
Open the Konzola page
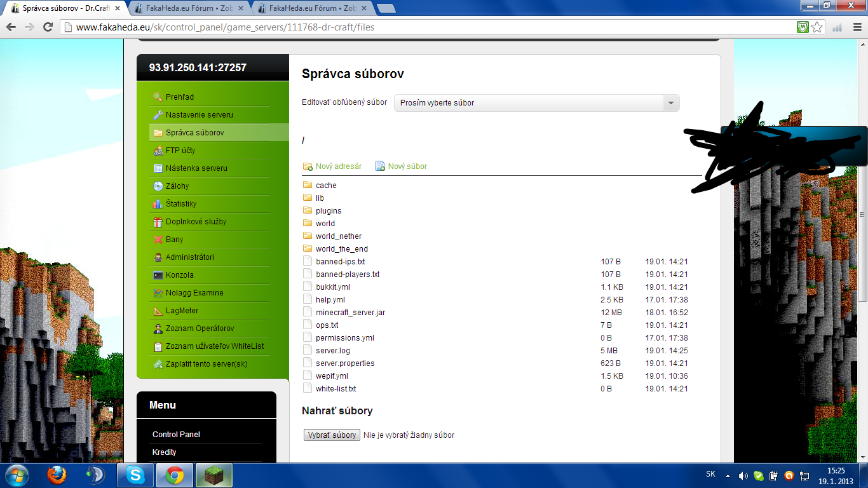(x=180, y=275)
